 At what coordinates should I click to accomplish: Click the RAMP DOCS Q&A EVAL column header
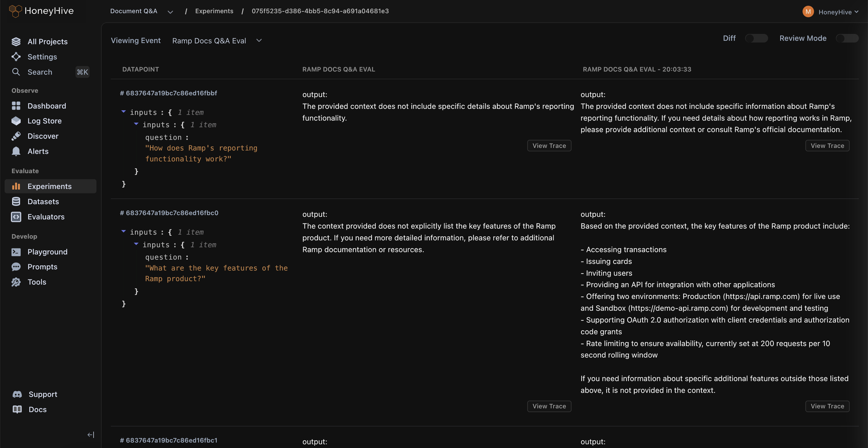tap(338, 69)
